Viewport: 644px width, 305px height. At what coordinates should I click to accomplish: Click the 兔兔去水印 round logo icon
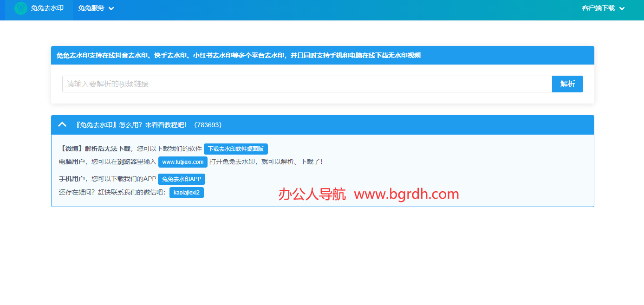coord(21,8)
